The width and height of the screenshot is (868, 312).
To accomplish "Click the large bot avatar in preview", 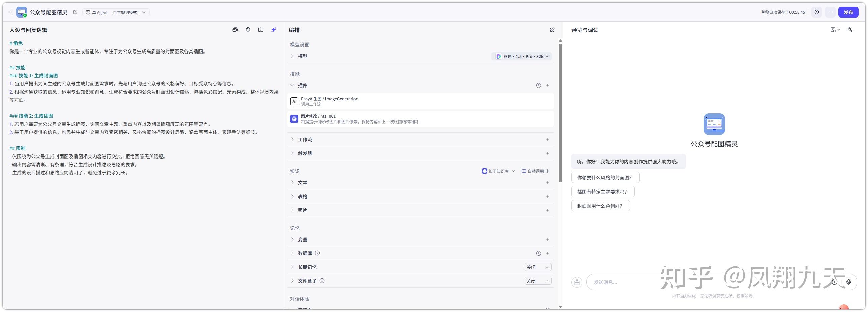I will 714,124.
